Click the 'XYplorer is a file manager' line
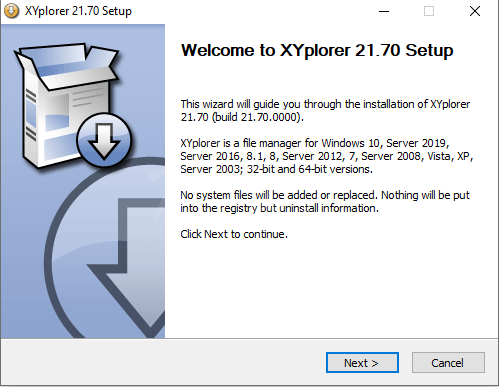This screenshot has height=387, width=499. 315,143
